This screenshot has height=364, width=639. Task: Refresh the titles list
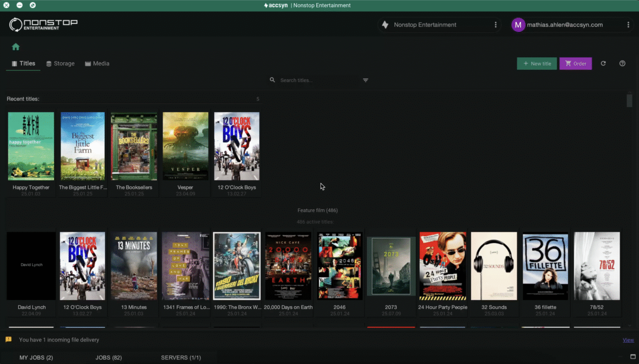click(603, 63)
